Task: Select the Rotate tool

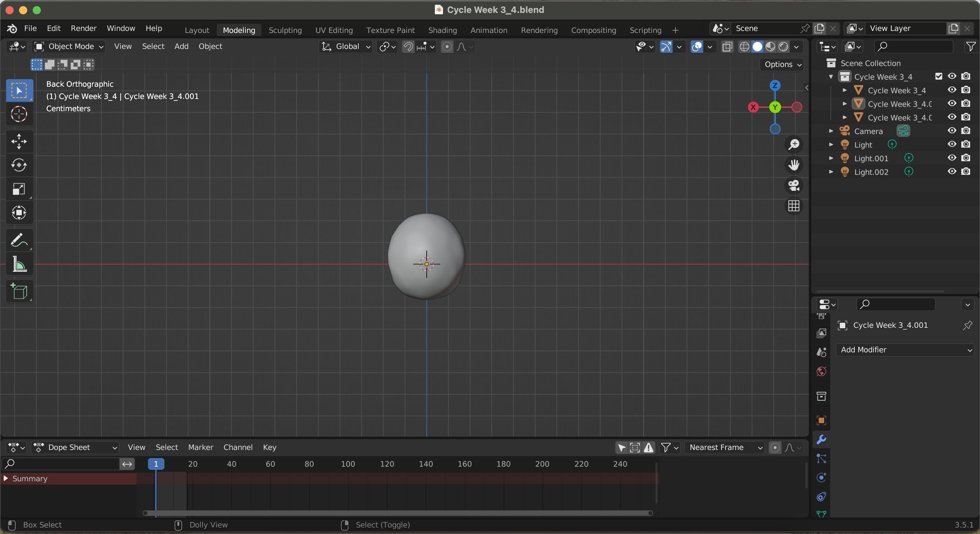Action: (19, 165)
